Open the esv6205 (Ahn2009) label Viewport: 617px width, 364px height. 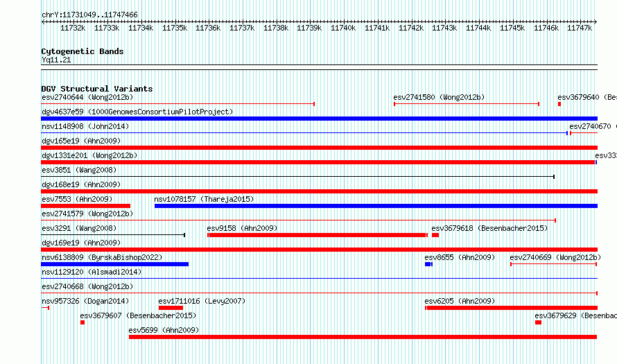click(460, 301)
